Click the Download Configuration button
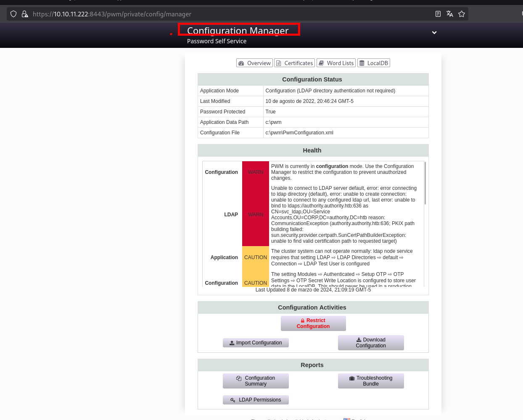 [x=371, y=343]
